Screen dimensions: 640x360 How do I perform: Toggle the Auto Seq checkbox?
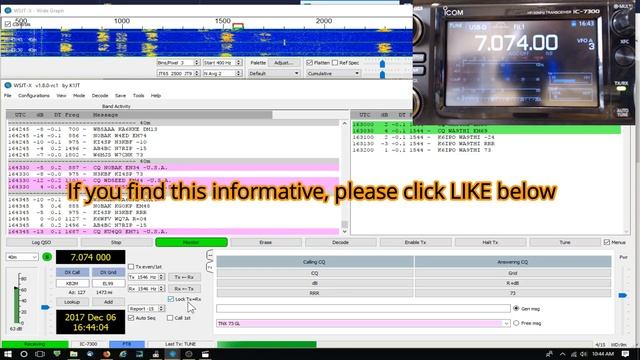(131, 318)
